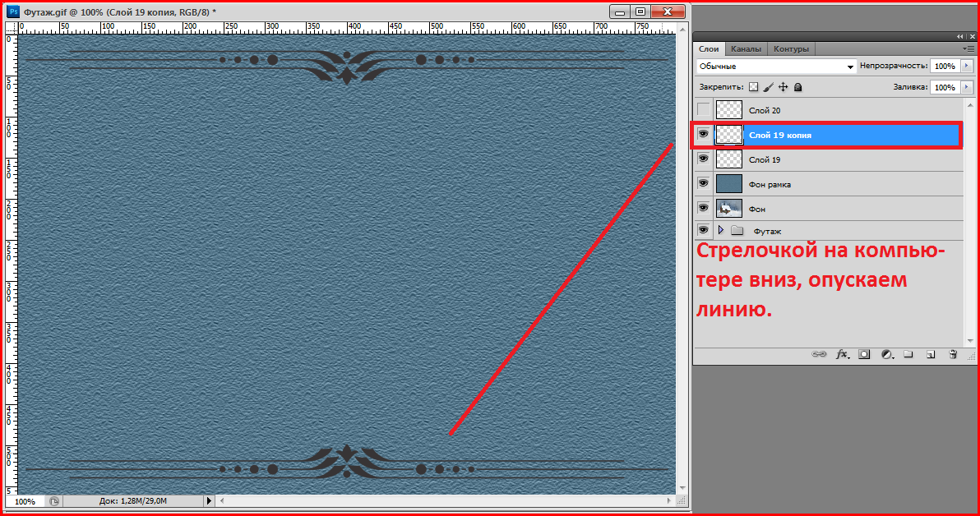Click the Photoshop Ps icon in title bar
The width and height of the screenshot is (980, 516).
click(13, 12)
